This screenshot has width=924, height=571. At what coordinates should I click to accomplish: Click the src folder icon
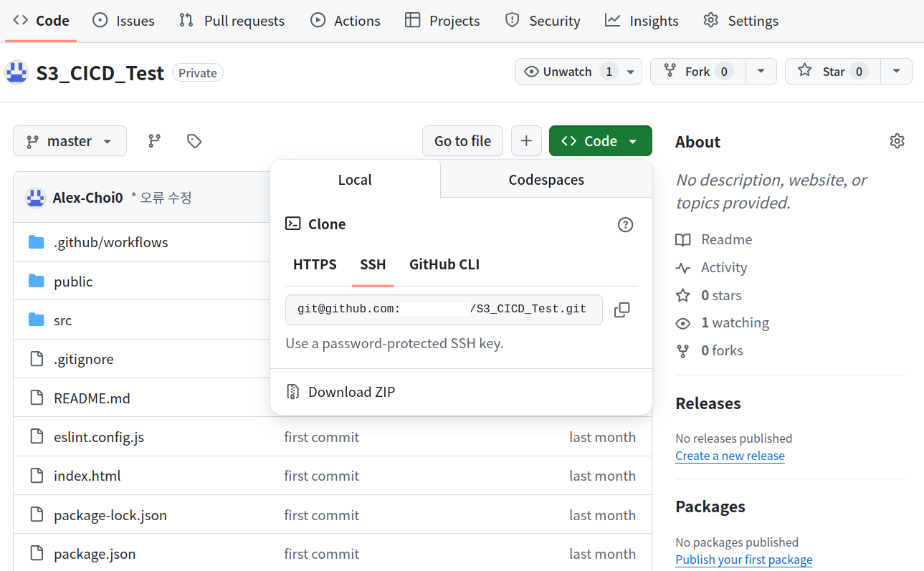point(37,320)
